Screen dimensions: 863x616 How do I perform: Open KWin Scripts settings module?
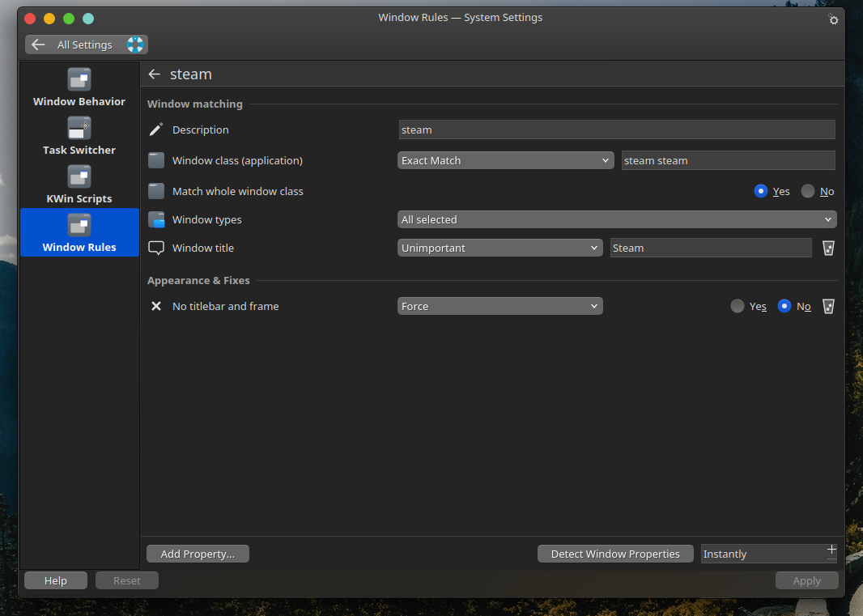coord(79,184)
